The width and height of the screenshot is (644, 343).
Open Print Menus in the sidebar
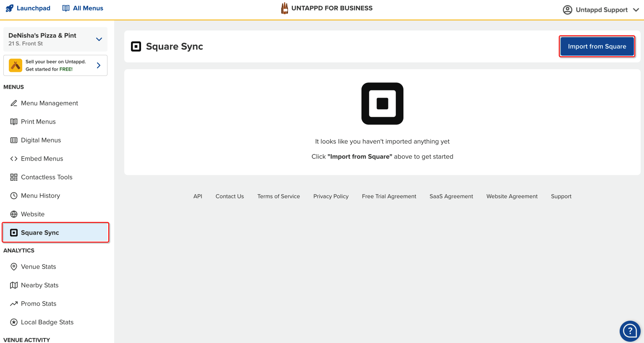38,122
